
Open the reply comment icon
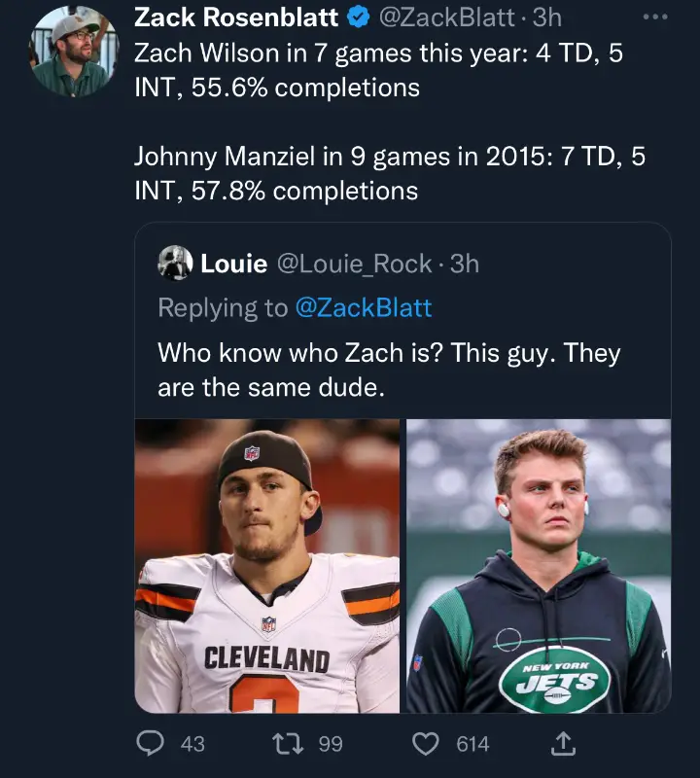pyautogui.click(x=149, y=744)
